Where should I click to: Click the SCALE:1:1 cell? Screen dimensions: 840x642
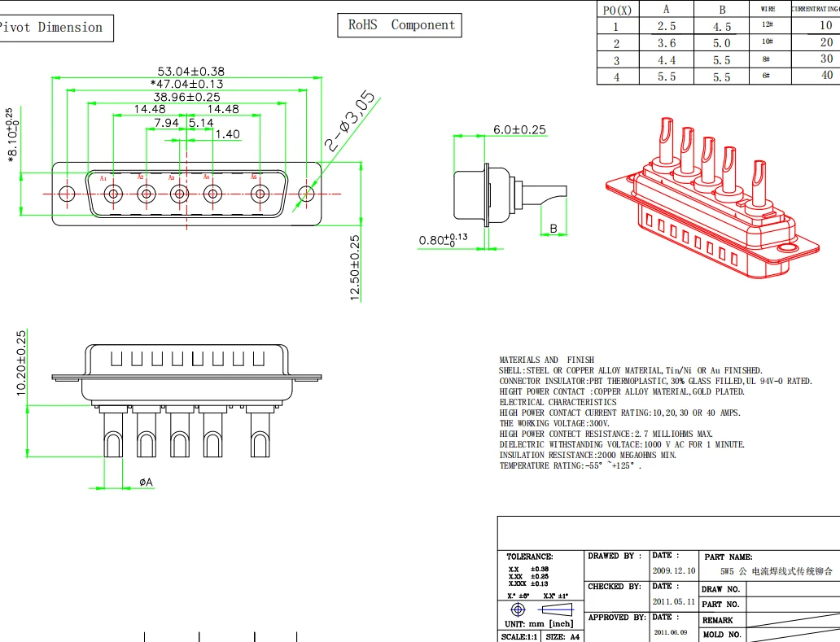pos(519,637)
